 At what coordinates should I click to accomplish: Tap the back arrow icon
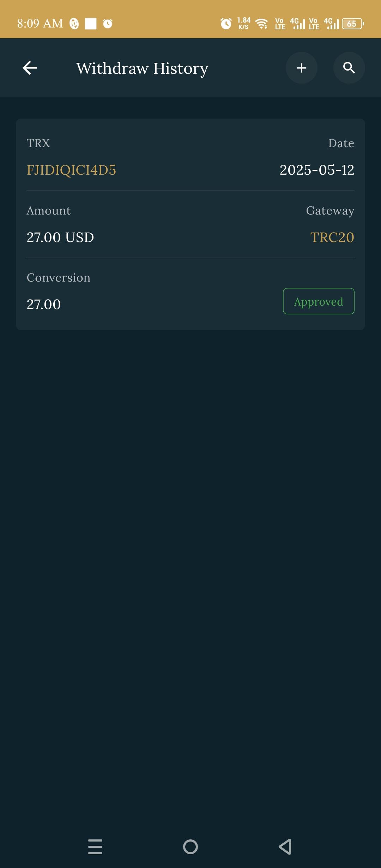(x=30, y=68)
